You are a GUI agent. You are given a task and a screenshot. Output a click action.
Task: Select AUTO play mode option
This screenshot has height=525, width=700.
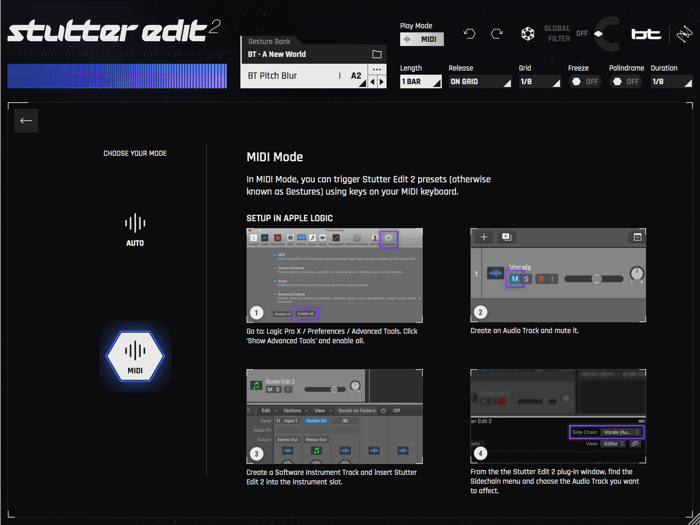point(135,230)
